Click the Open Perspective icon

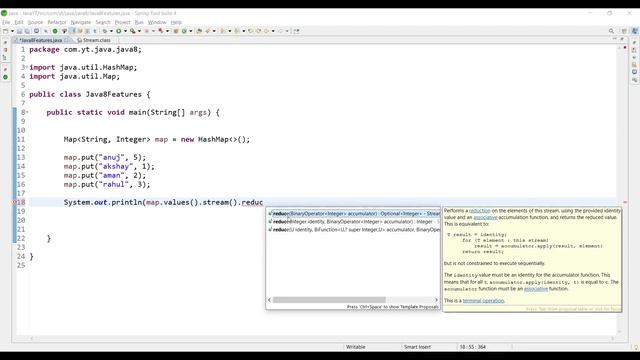pos(624,31)
